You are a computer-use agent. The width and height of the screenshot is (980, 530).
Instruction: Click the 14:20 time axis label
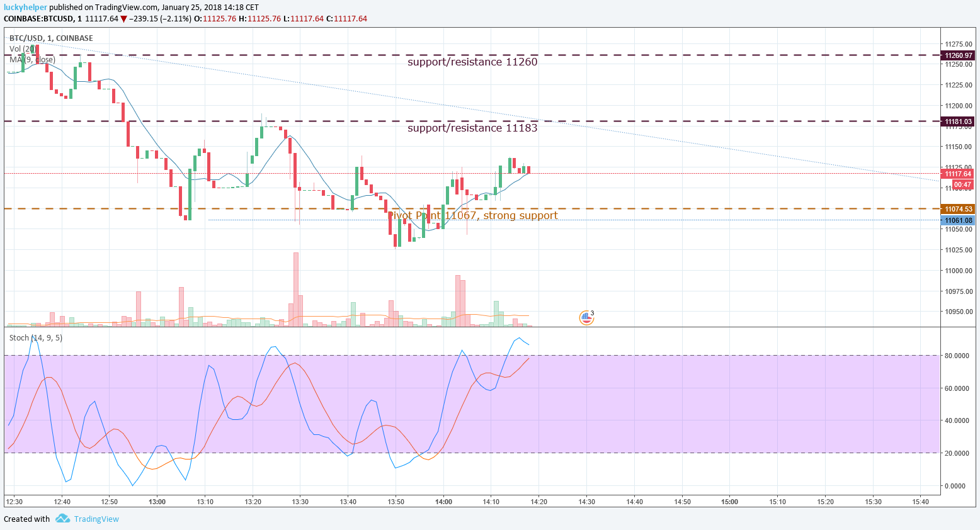point(538,502)
